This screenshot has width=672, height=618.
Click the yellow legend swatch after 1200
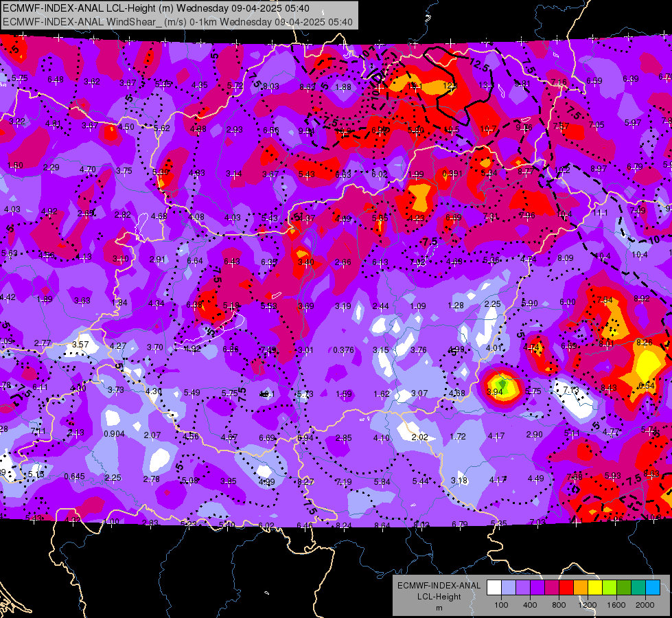595,588
